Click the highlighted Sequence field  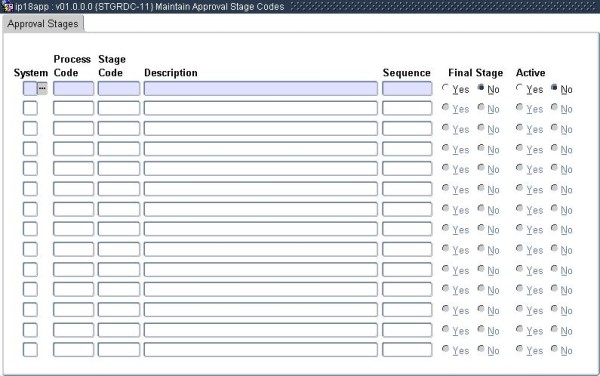[407, 88]
